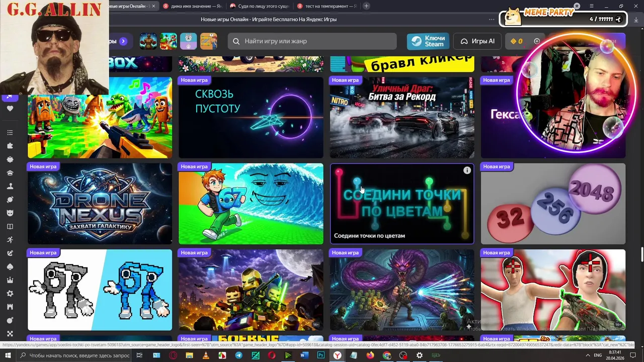Open Telegram from taskbar
This screenshot has height=362, width=644.
coord(238,355)
